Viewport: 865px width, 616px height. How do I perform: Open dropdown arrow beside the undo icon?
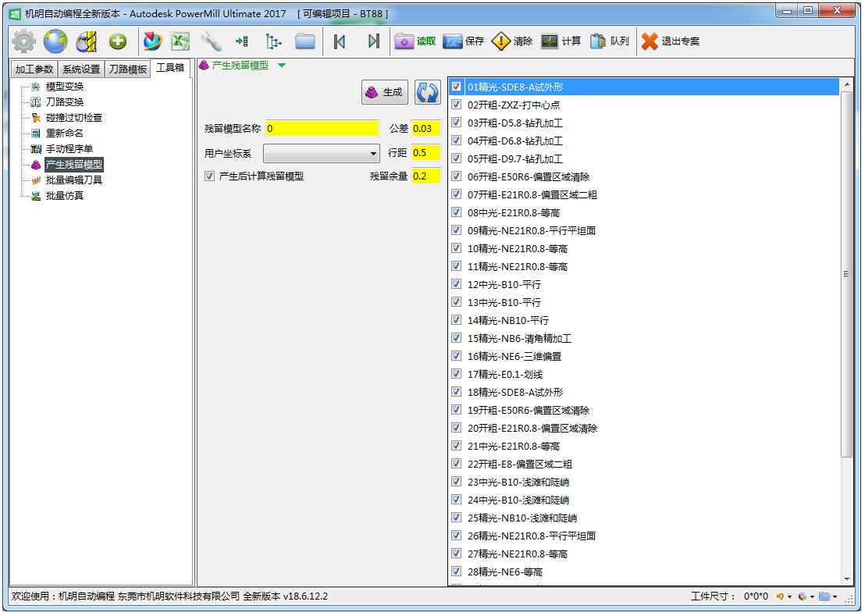tap(789, 597)
